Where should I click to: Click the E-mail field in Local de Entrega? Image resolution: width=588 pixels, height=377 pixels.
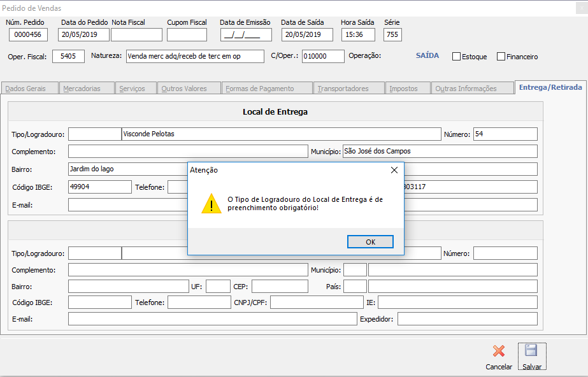(x=128, y=205)
